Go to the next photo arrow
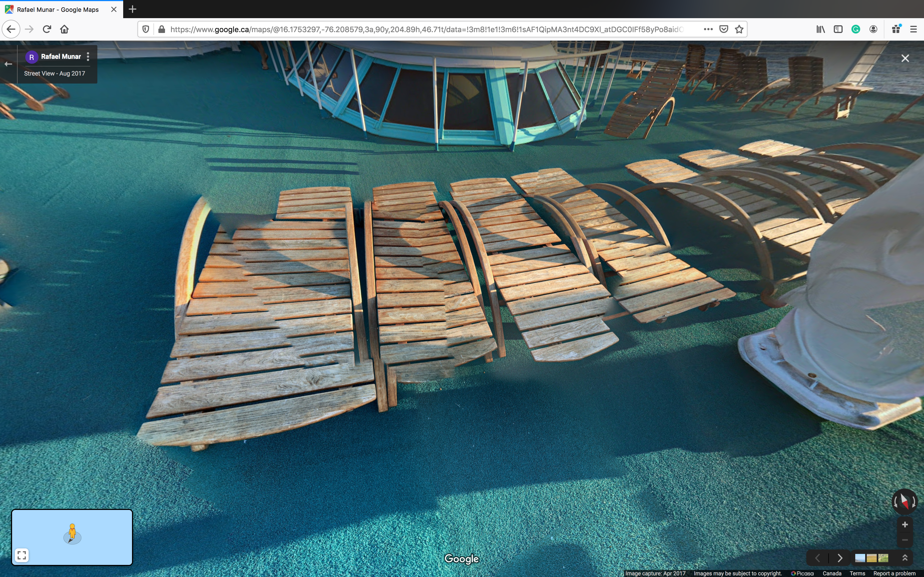Screen dimensions: 924x577 click(840, 558)
